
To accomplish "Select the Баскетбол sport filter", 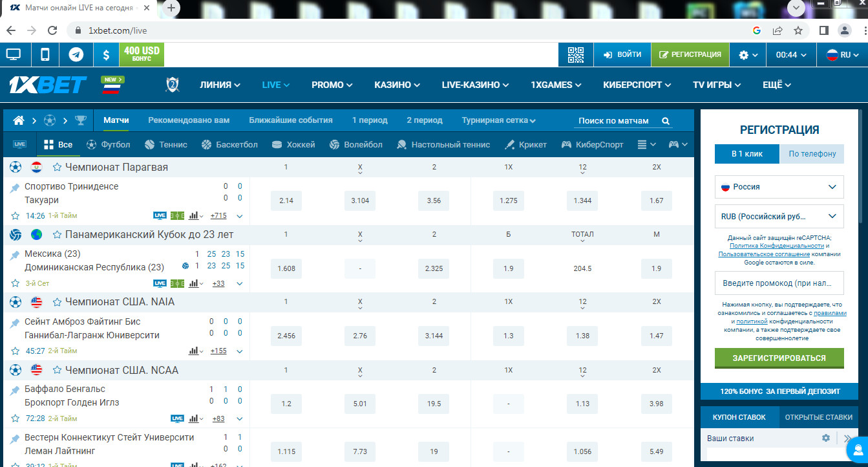I will 229,145.
